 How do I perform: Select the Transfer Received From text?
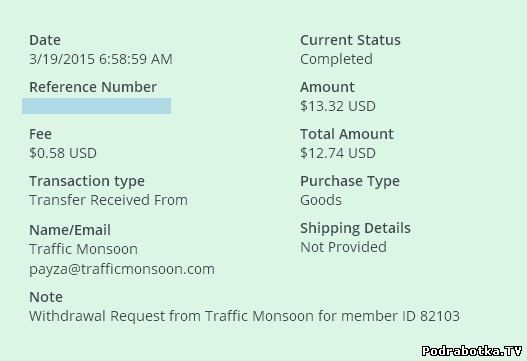click(x=108, y=200)
